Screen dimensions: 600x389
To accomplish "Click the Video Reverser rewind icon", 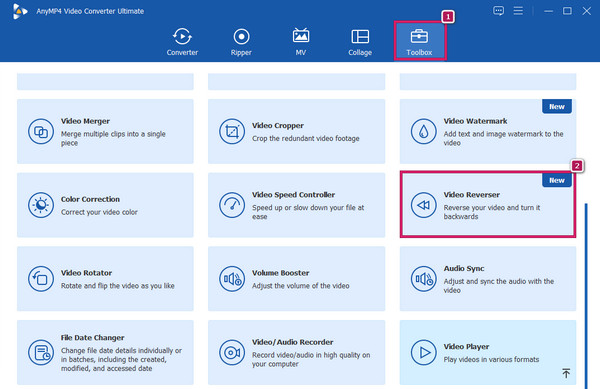I will 423,205.
